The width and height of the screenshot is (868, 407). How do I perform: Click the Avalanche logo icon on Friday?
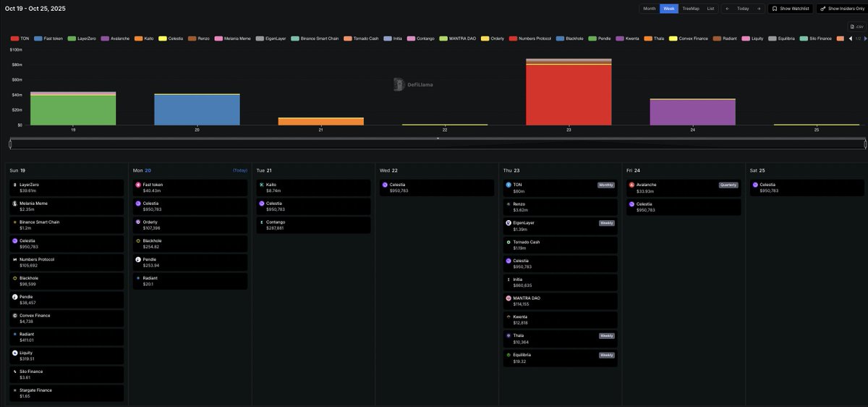coord(631,185)
